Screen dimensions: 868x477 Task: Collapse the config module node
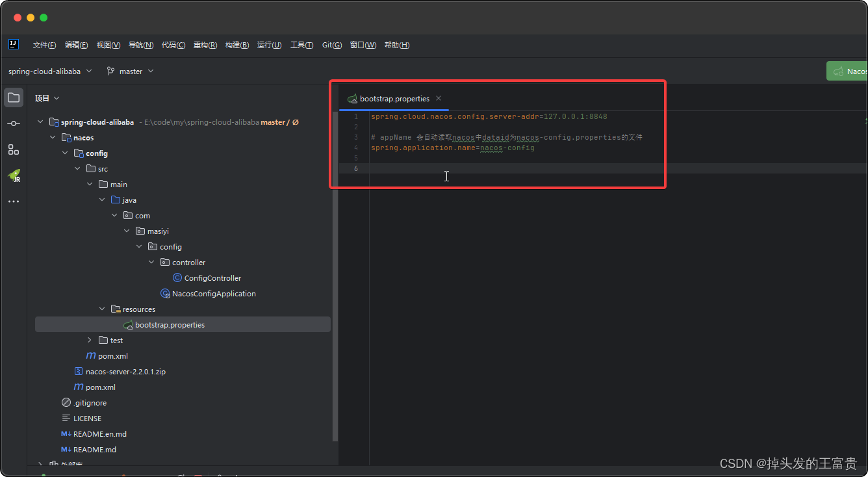65,153
